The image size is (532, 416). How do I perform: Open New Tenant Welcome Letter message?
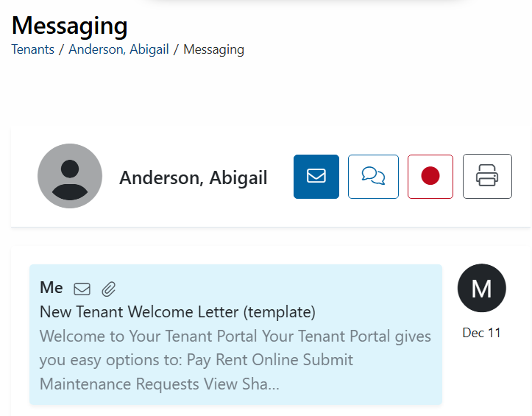(177, 311)
